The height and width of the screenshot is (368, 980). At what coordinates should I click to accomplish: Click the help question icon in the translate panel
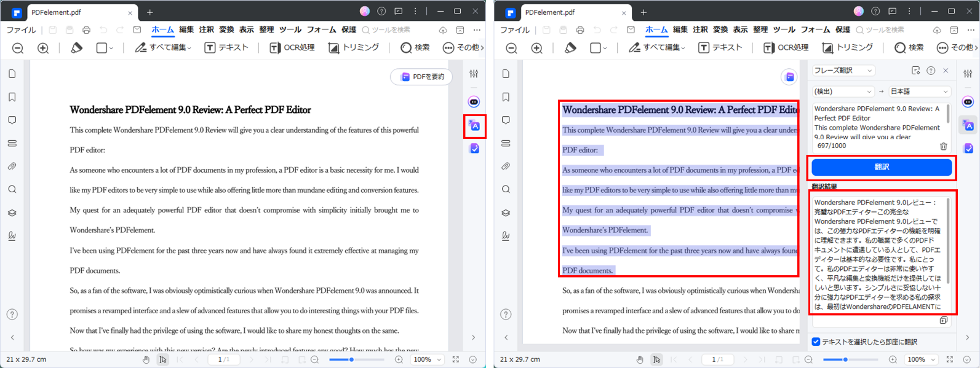(931, 71)
